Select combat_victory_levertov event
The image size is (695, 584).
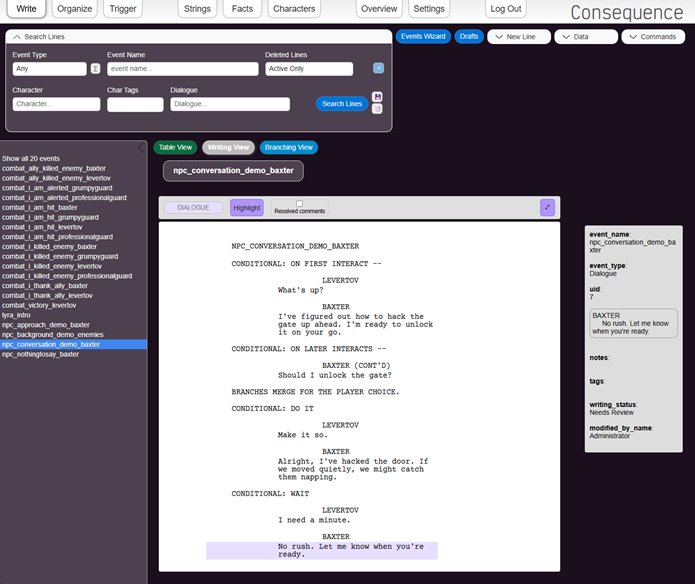39,305
